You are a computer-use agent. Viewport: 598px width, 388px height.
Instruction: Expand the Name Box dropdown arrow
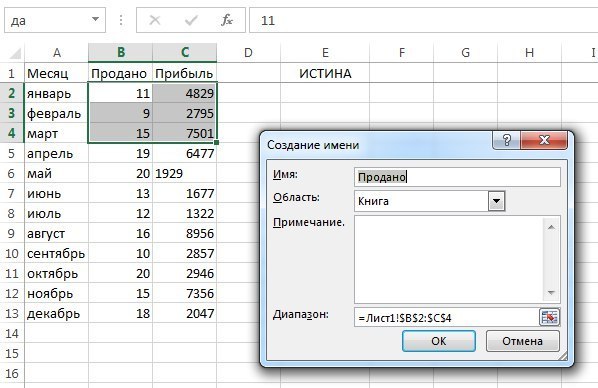95,19
